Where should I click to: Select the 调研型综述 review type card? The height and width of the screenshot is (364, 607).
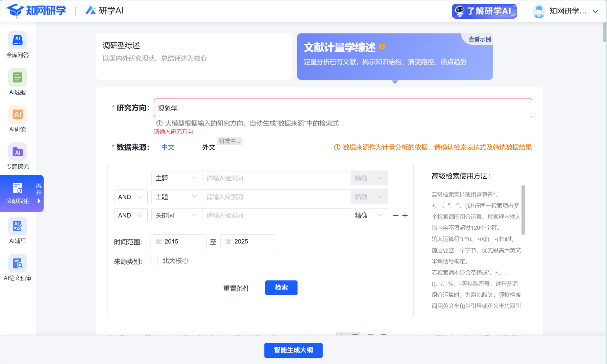click(x=194, y=56)
